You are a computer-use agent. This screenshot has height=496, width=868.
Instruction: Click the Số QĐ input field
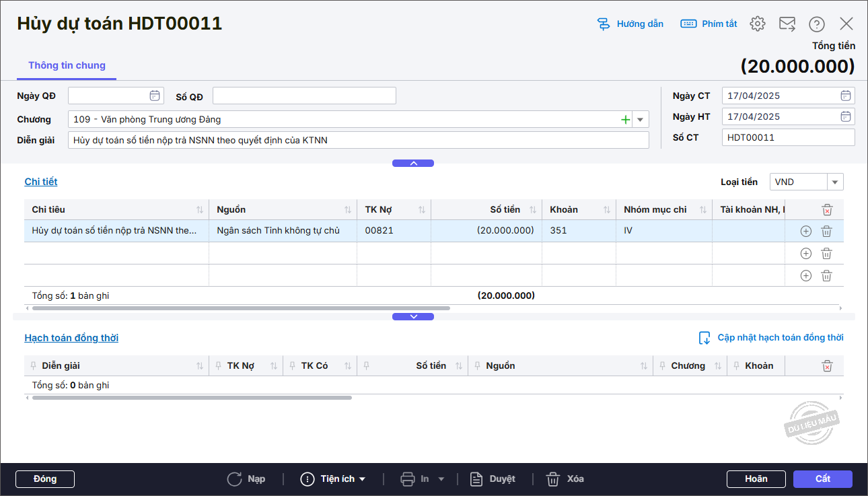point(304,96)
